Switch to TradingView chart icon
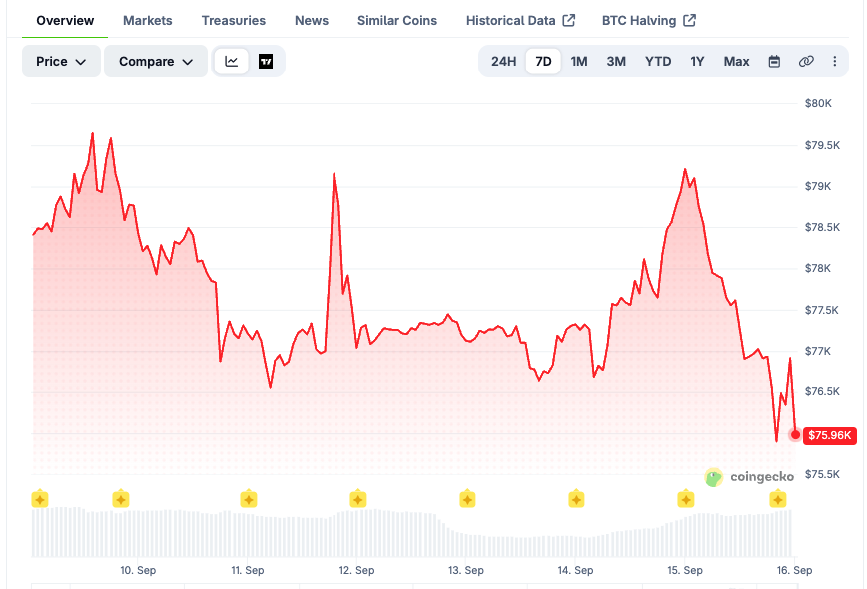Screen dimensions: 867x589 pos(266,61)
